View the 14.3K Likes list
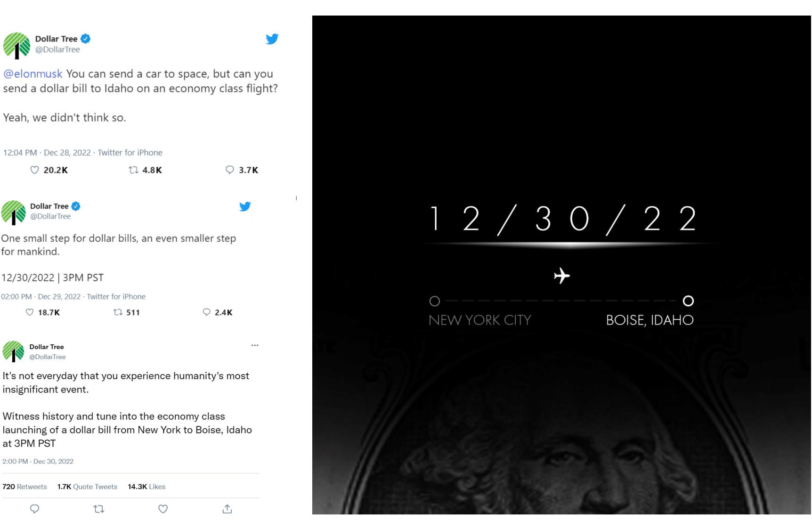Screen dimensions: 812x530 coord(146,487)
